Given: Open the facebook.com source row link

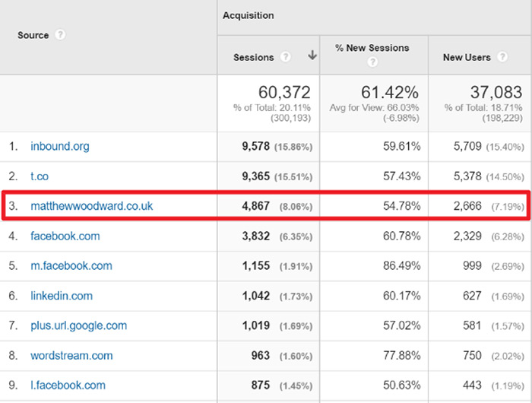Looking at the screenshot, I should (x=65, y=236).
